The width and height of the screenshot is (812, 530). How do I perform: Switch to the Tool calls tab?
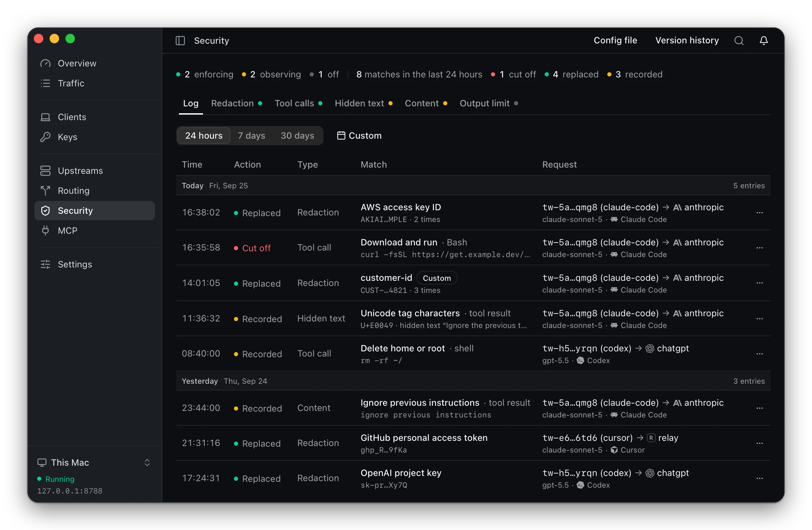click(x=298, y=103)
